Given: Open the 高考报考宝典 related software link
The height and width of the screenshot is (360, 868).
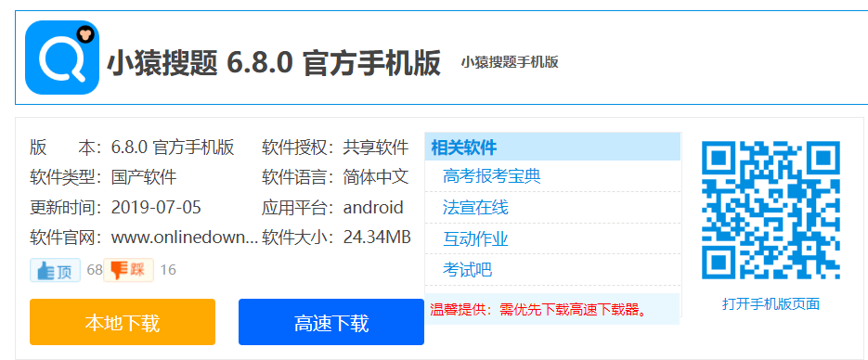Looking at the screenshot, I should point(492,176).
